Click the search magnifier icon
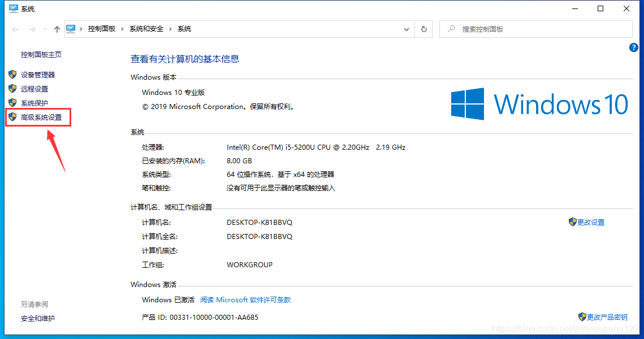The height and width of the screenshot is (339, 644). point(451,29)
